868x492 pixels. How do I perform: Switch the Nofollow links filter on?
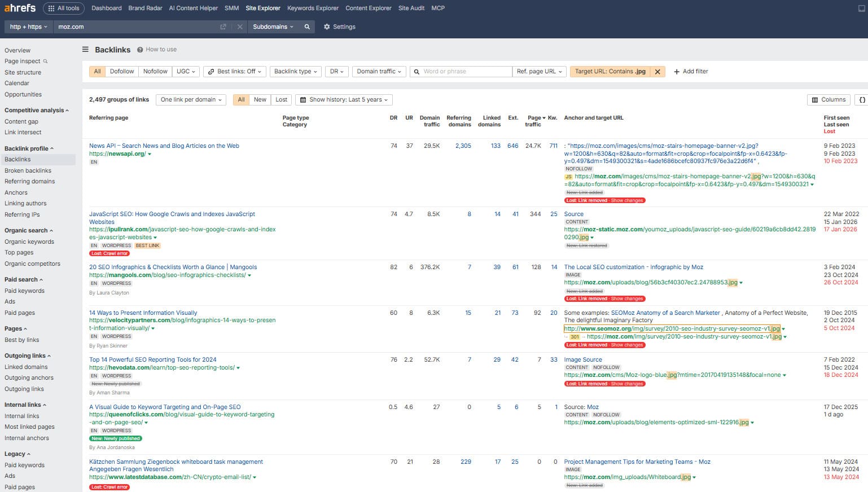tap(155, 71)
